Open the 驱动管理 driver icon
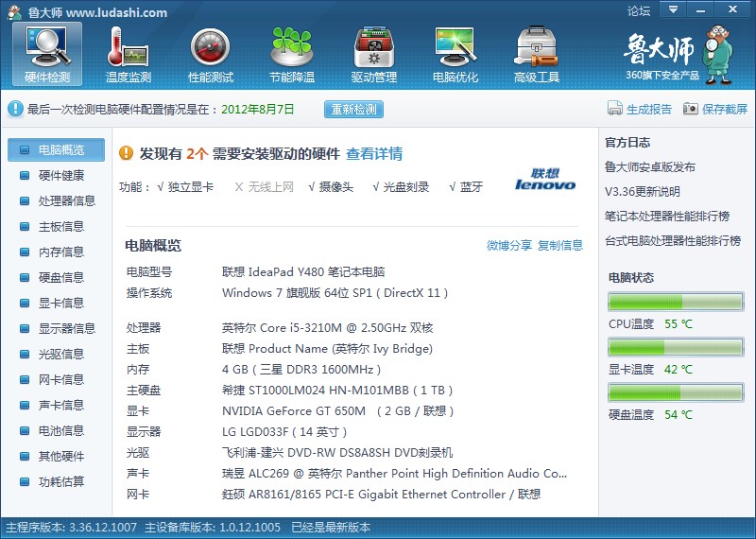The height and width of the screenshot is (539, 756). click(373, 46)
